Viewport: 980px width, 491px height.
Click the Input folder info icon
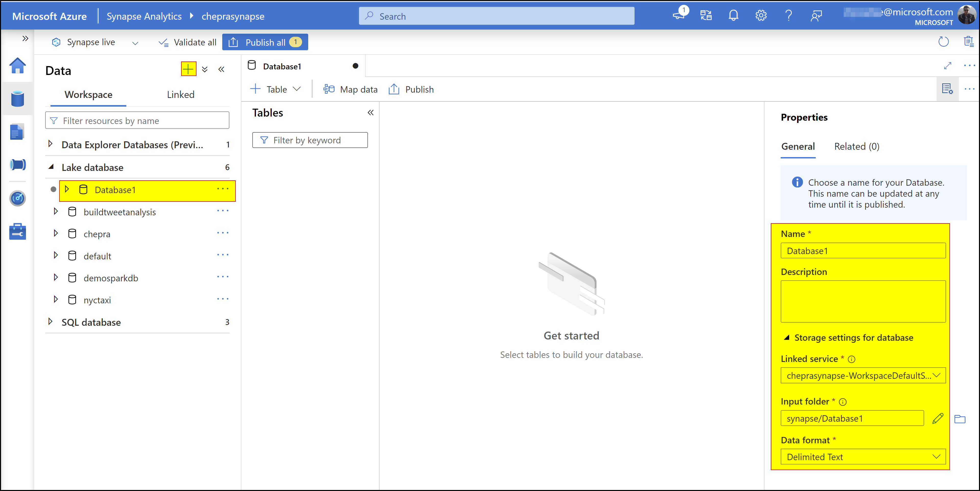[843, 402]
